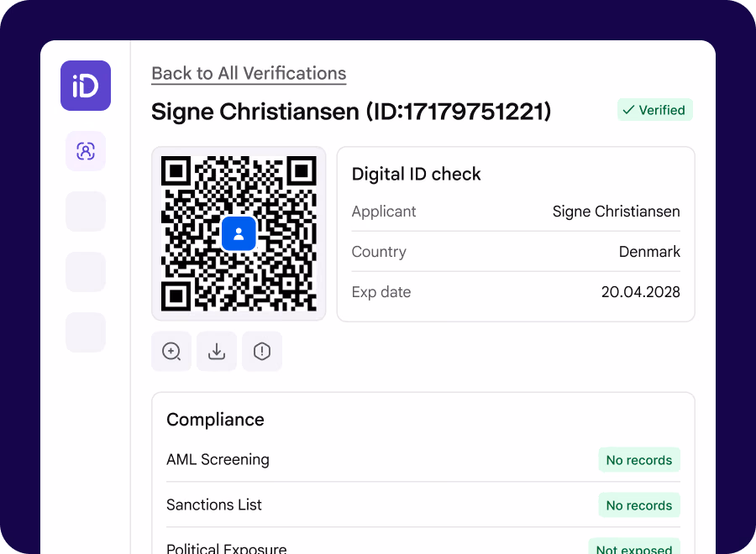Click the Digital ID check title
The image size is (756, 554).
coord(416,174)
